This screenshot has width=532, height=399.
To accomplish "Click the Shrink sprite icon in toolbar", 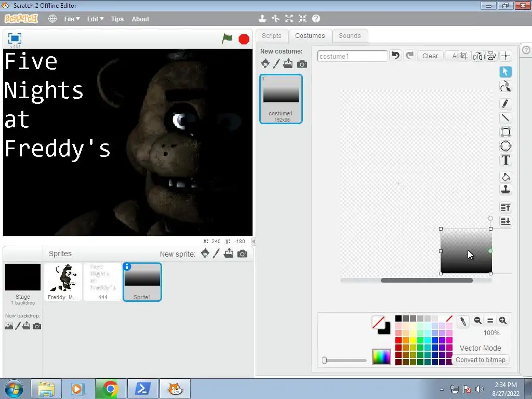I will tap(302, 19).
